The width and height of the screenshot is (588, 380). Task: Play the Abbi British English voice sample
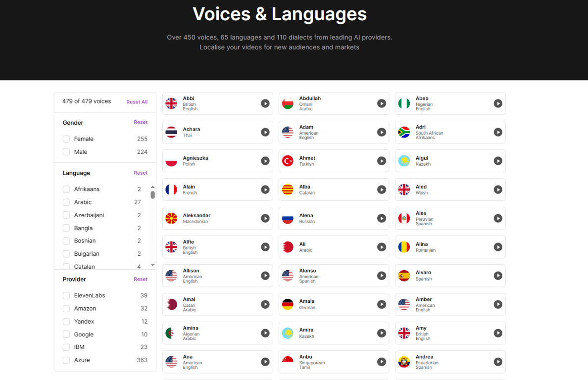click(x=265, y=103)
